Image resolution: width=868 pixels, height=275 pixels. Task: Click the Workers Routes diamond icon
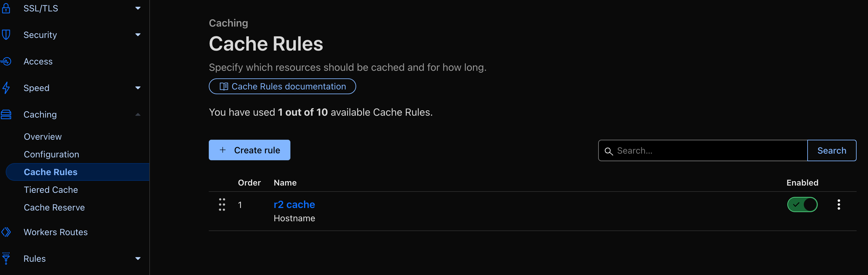point(6,232)
